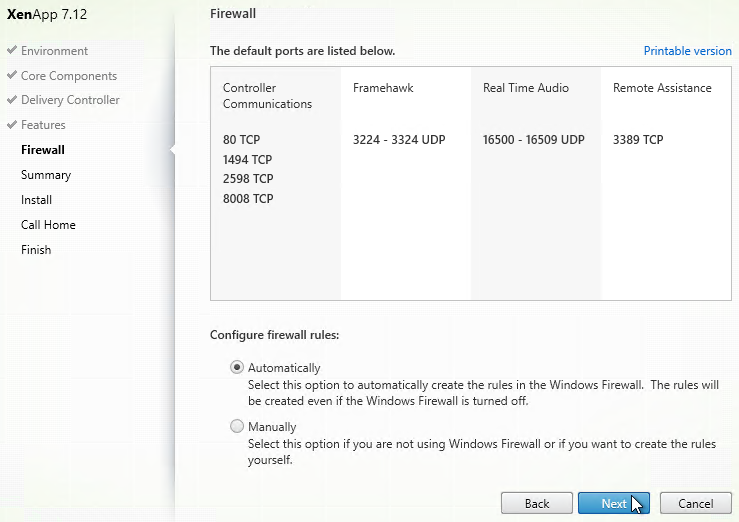Open the Printable version link
The image size is (739, 522).
[688, 51]
